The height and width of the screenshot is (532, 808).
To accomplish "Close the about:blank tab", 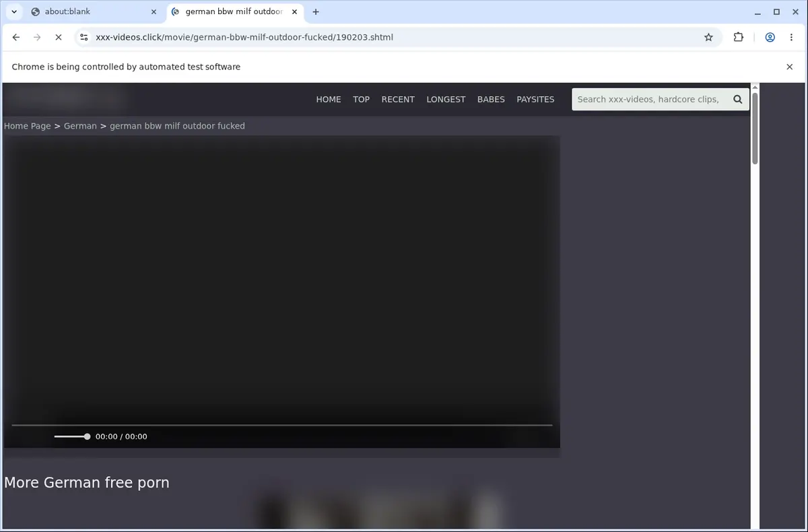I will pyautogui.click(x=154, y=11).
